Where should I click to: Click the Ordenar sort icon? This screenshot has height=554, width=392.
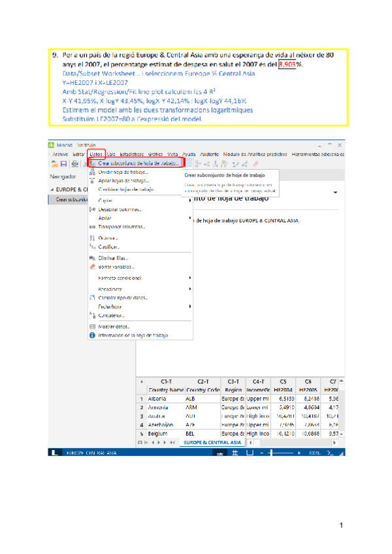click(92, 238)
